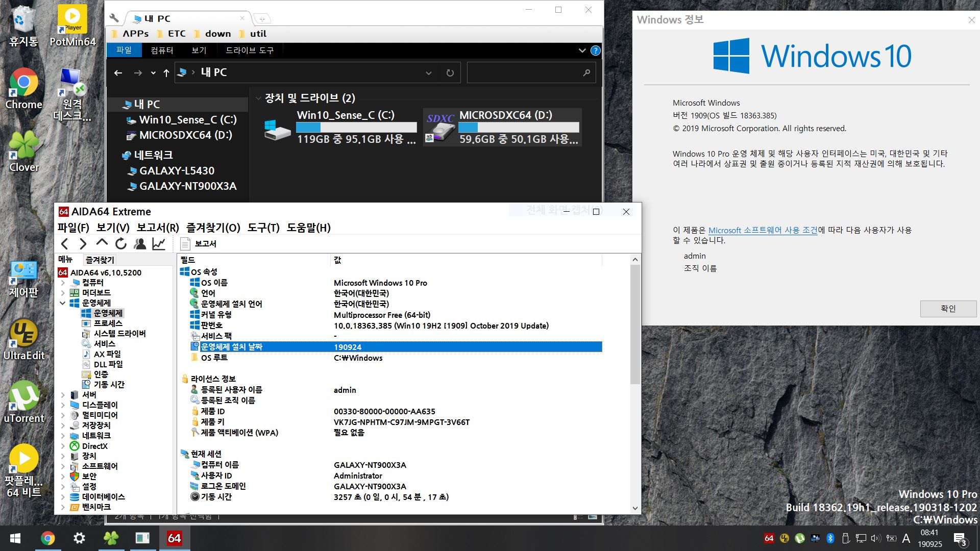The width and height of the screenshot is (980, 551).
Task: Switch to 즐겨찾기 tab in AIDA64 sidebar
Action: coord(100,260)
